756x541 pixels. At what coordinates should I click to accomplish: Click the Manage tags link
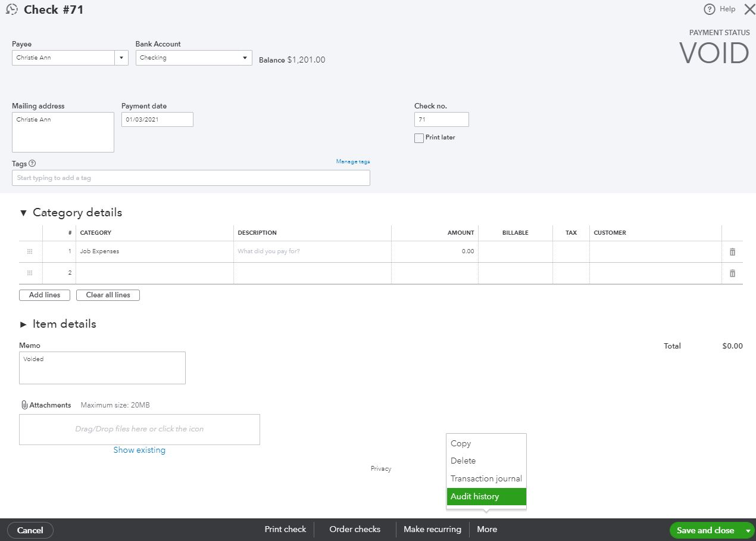pos(352,161)
